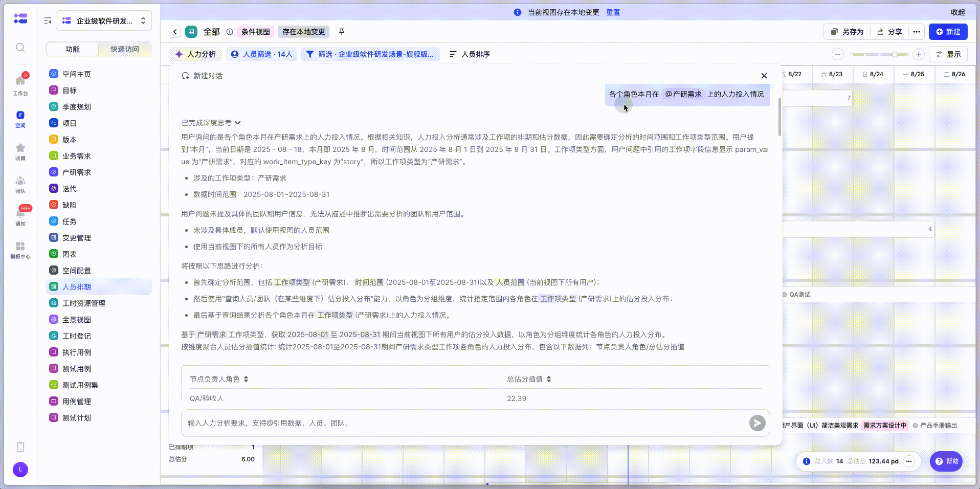
Task: Zoom in timeline with plus icon
Action: coord(919,54)
